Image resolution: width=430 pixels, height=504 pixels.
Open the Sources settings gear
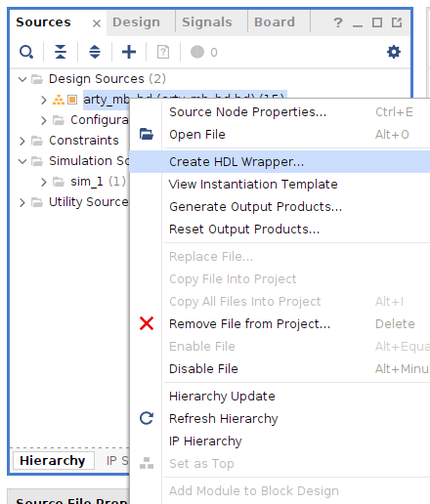pyautogui.click(x=394, y=52)
